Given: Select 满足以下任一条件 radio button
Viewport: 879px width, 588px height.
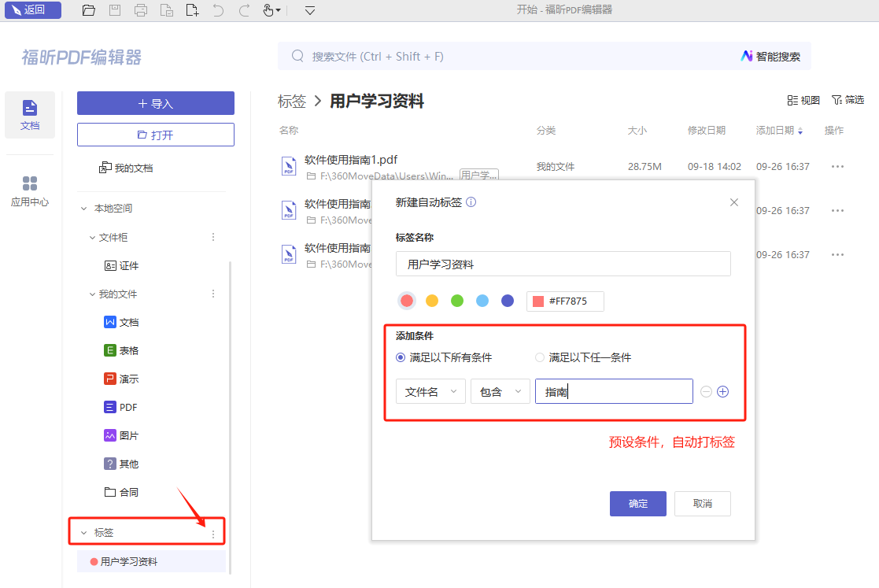Looking at the screenshot, I should pos(540,357).
